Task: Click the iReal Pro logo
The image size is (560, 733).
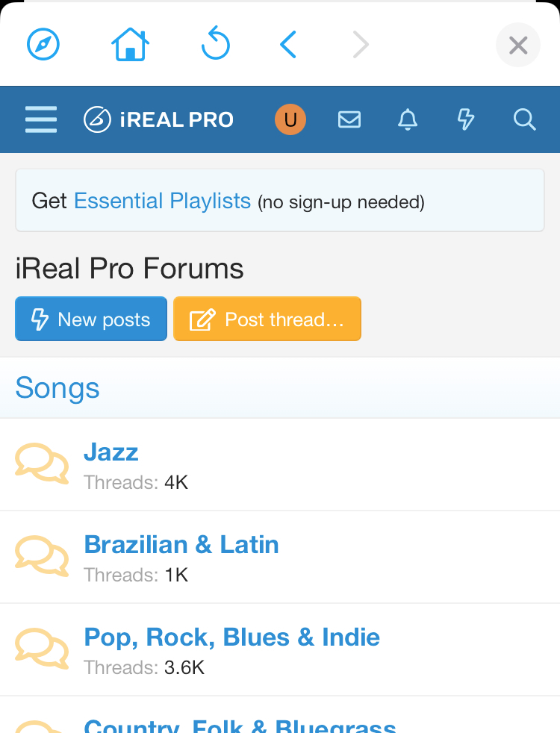Action: coord(158,119)
